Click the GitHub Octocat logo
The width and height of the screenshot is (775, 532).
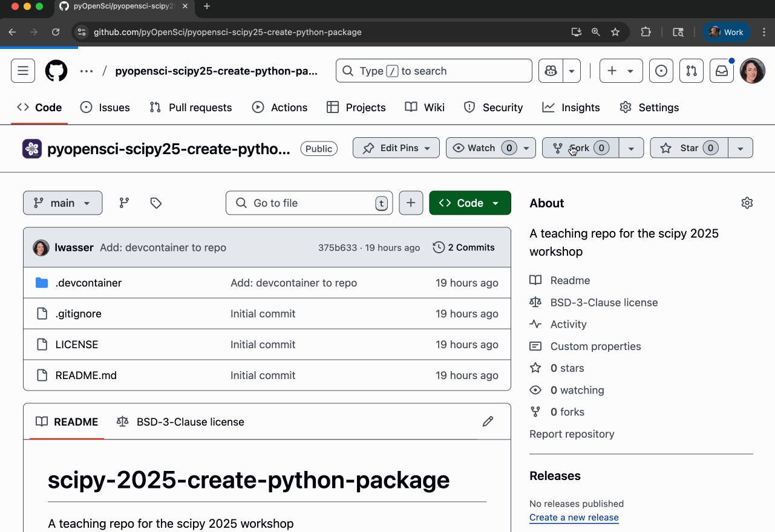coord(56,71)
